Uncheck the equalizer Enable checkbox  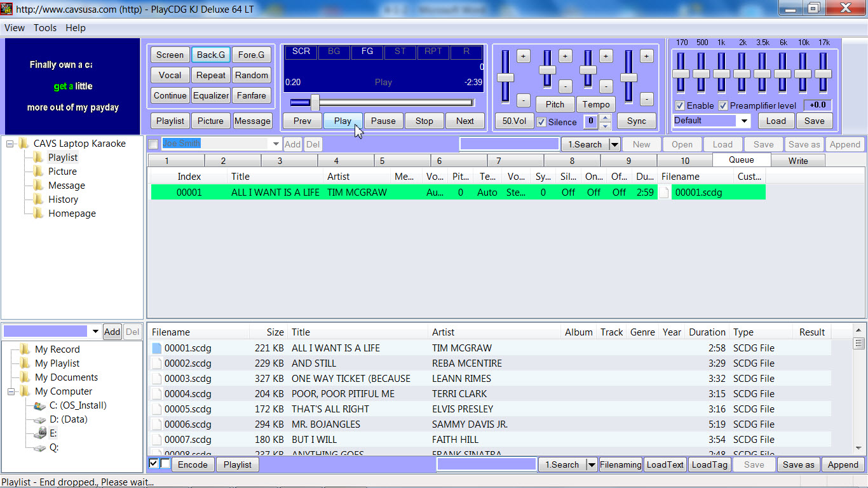[x=680, y=105]
